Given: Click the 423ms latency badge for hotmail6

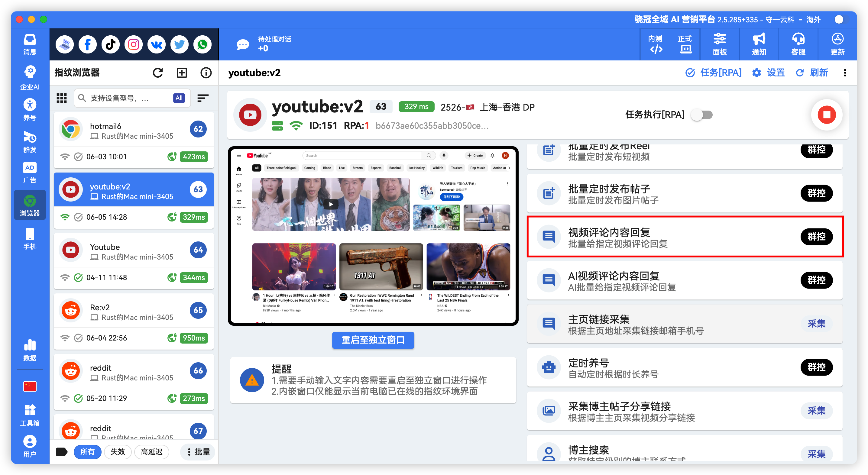Looking at the screenshot, I should click(194, 157).
